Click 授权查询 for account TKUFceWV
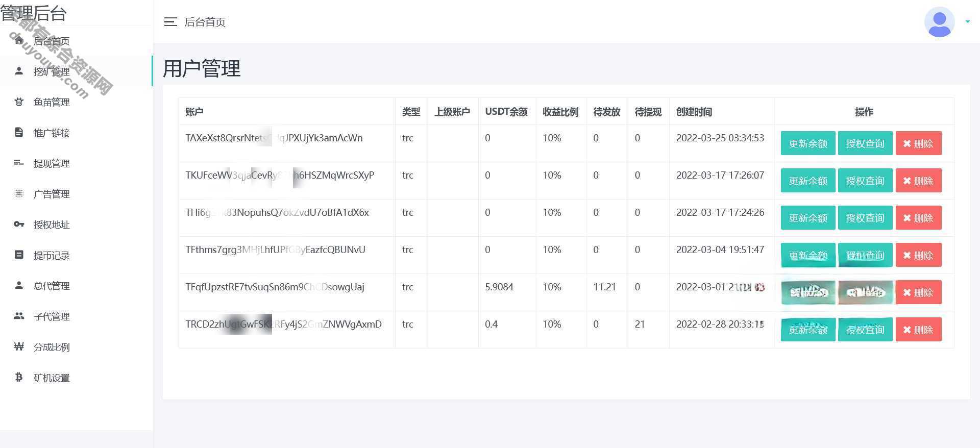Image resolution: width=980 pixels, height=448 pixels. pyautogui.click(x=865, y=181)
